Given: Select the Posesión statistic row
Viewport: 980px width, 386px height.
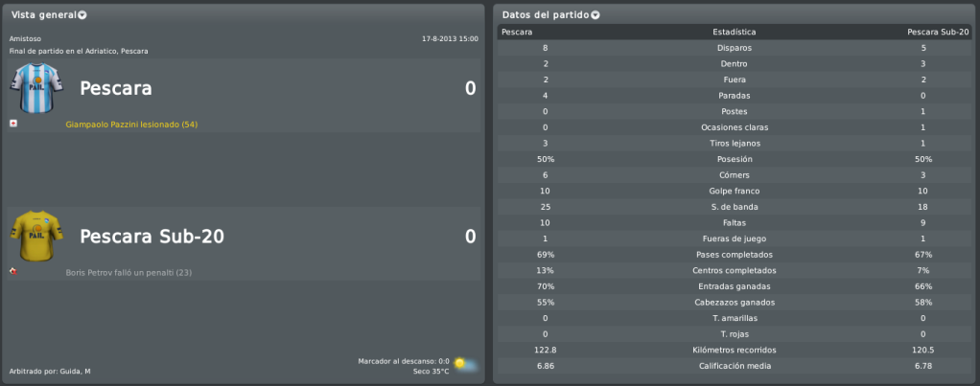Looking at the screenshot, I should pos(735,159).
